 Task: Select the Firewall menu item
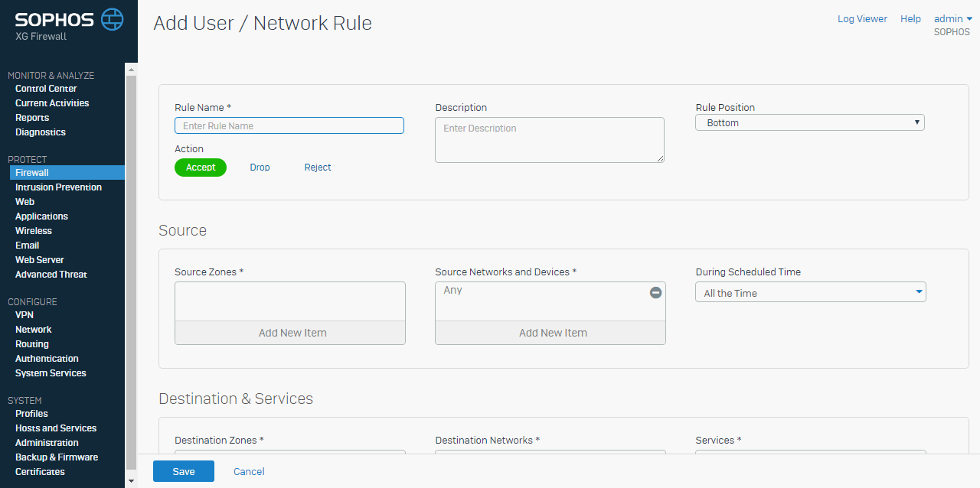(x=67, y=173)
